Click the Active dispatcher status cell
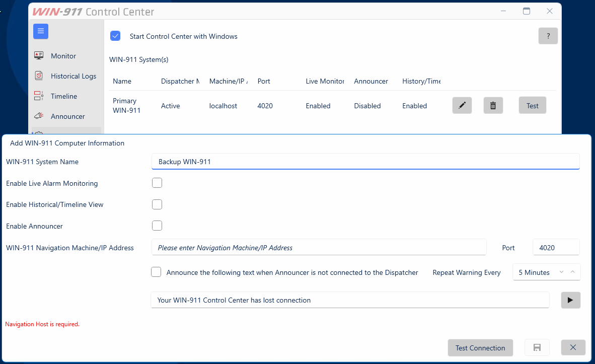 pyautogui.click(x=170, y=106)
